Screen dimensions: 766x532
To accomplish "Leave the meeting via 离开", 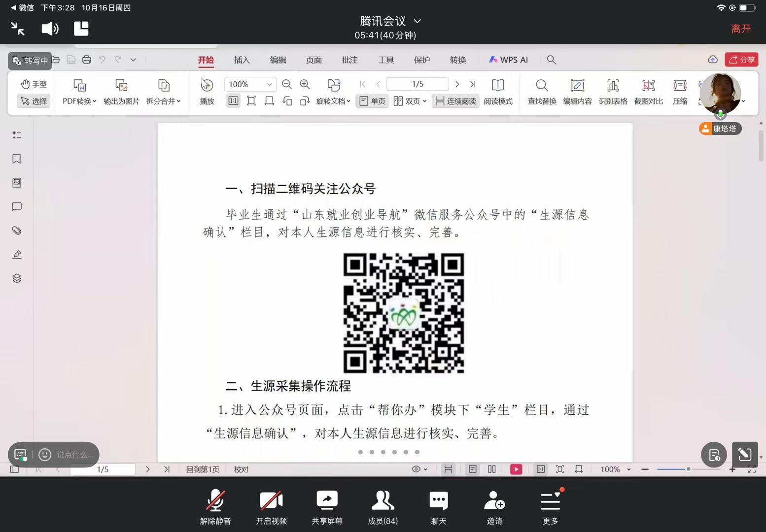I will point(741,29).
